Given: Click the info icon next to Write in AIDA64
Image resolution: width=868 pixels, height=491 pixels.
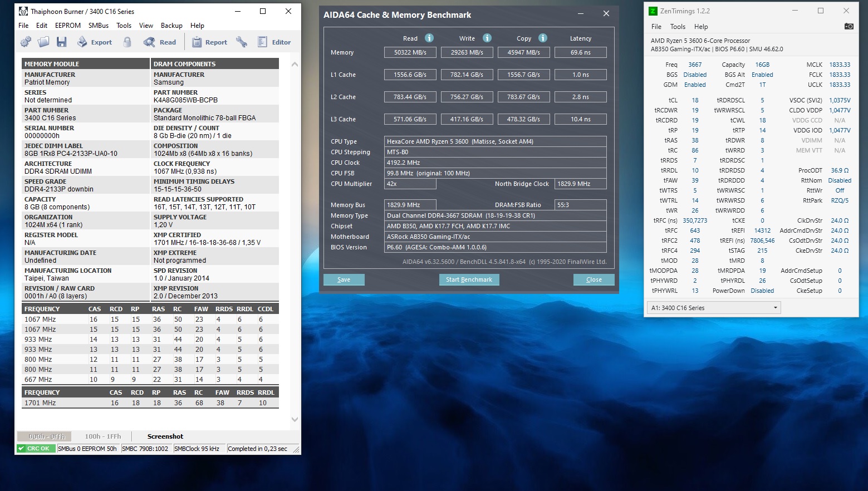Looking at the screenshot, I should (x=487, y=38).
